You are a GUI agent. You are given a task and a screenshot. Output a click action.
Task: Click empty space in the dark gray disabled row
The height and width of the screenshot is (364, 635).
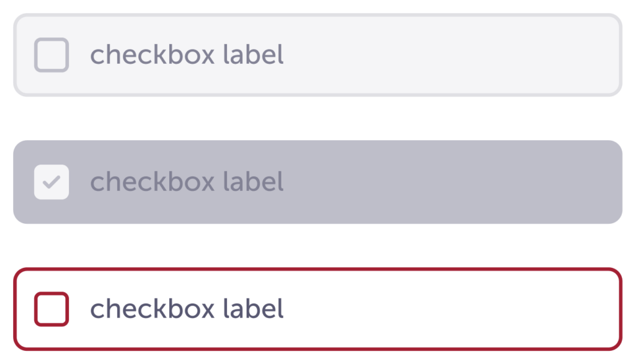(x=434, y=182)
